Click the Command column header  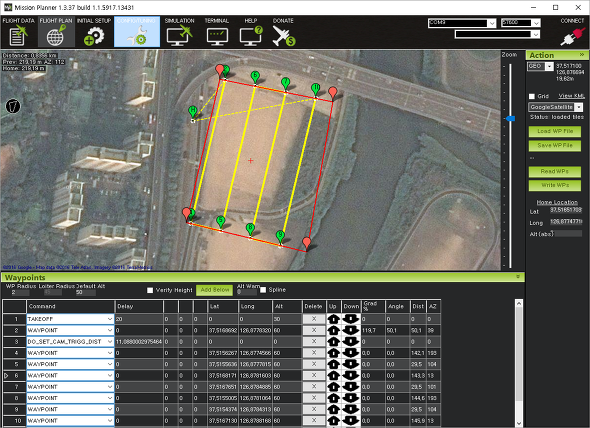(70, 307)
